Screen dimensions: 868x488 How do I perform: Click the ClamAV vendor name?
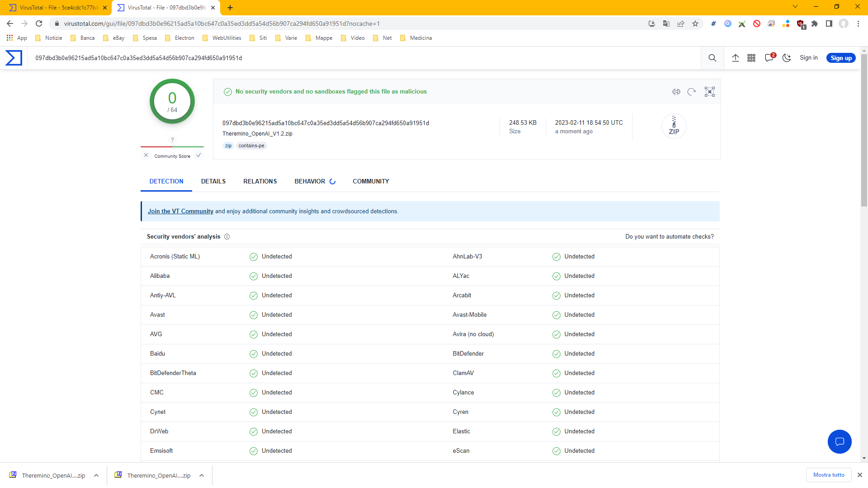click(463, 373)
